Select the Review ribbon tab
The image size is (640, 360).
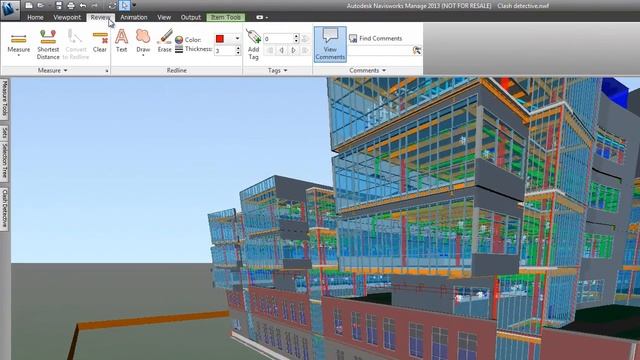pos(100,18)
